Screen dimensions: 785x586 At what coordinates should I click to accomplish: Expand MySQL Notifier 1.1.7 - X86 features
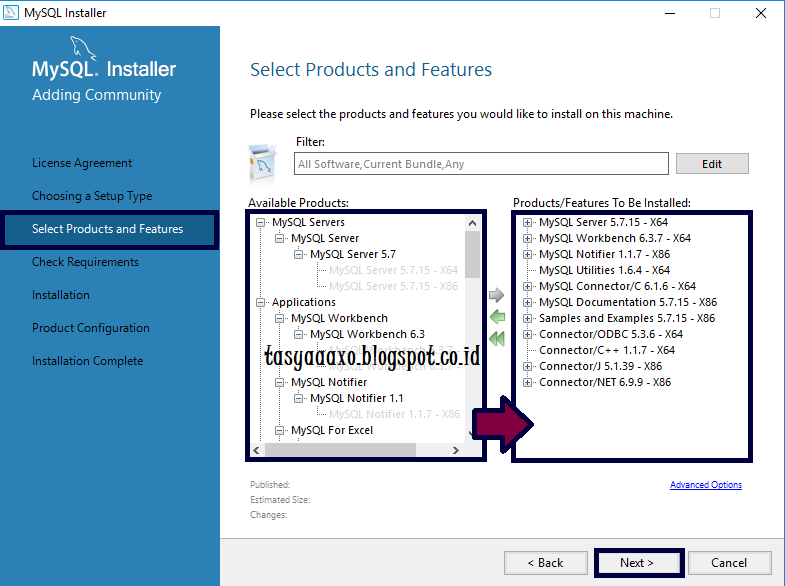527,254
